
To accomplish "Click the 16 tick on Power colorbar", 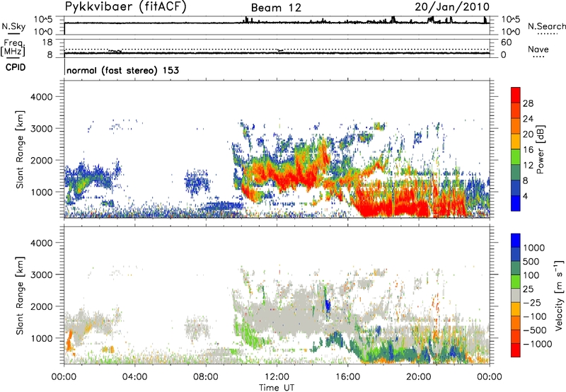I will [x=528, y=150].
